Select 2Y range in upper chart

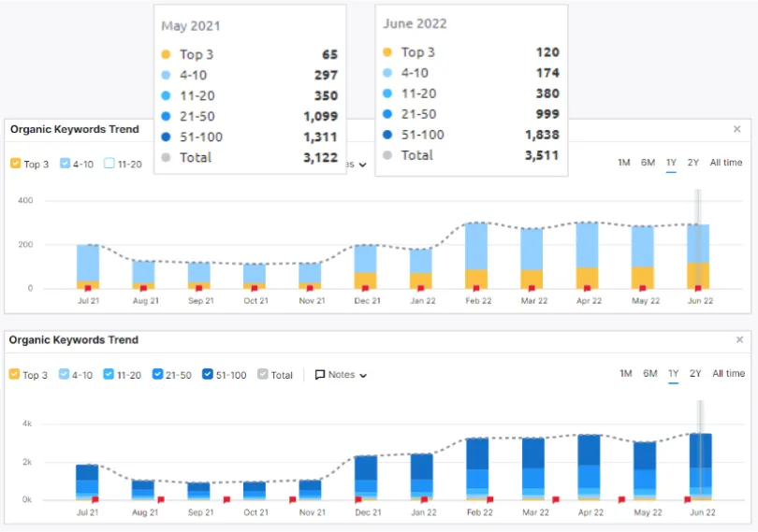[693, 163]
